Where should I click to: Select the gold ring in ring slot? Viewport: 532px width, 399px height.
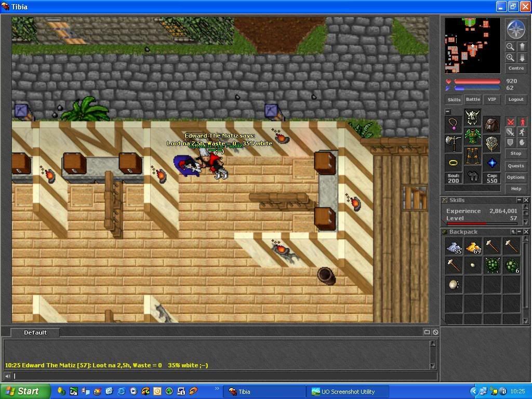[x=453, y=163]
